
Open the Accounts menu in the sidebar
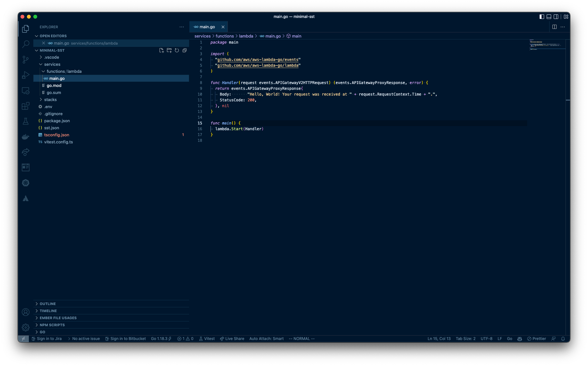point(25,312)
